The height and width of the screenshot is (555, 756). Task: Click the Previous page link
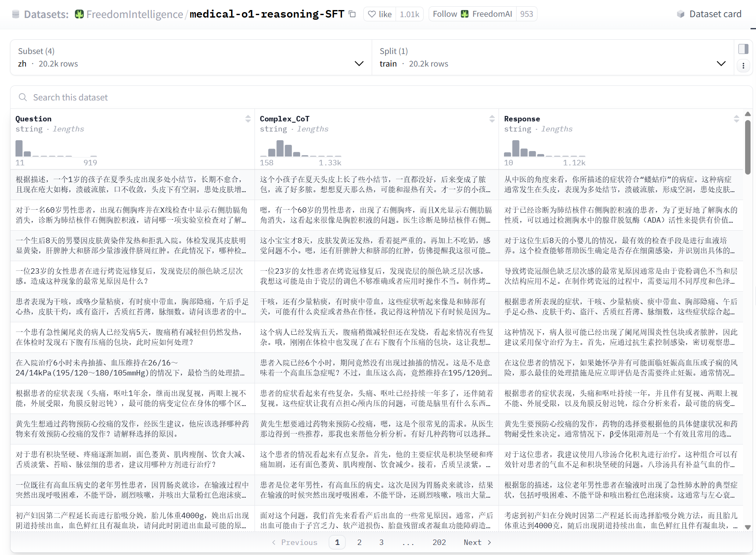[294, 542]
